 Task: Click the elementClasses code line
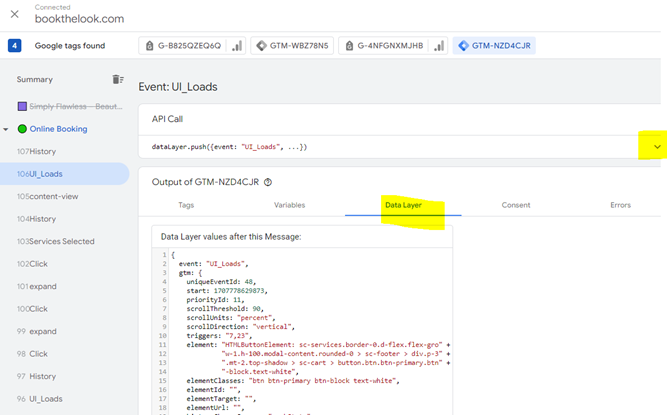(293, 381)
